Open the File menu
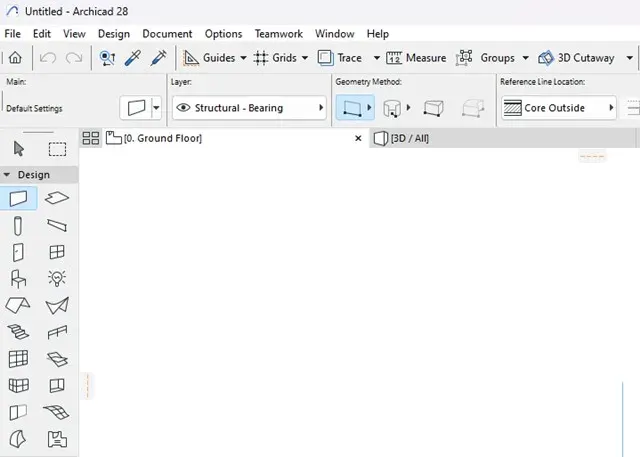The height and width of the screenshot is (457, 640). [13, 34]
